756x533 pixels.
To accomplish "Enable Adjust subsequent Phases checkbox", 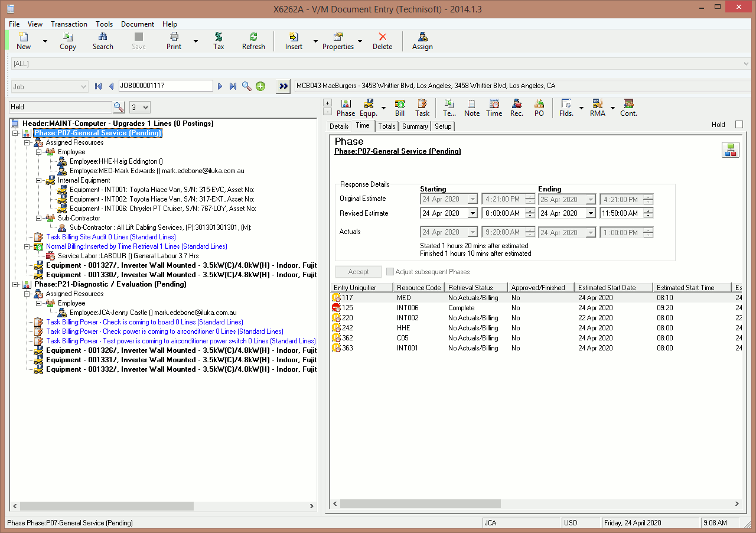I will coord(390,272).
